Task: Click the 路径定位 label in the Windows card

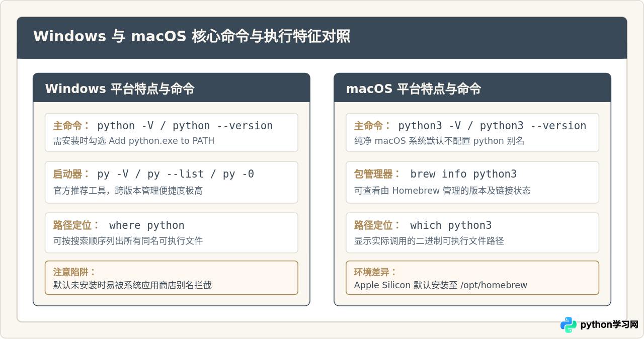Action: [76, 225]
